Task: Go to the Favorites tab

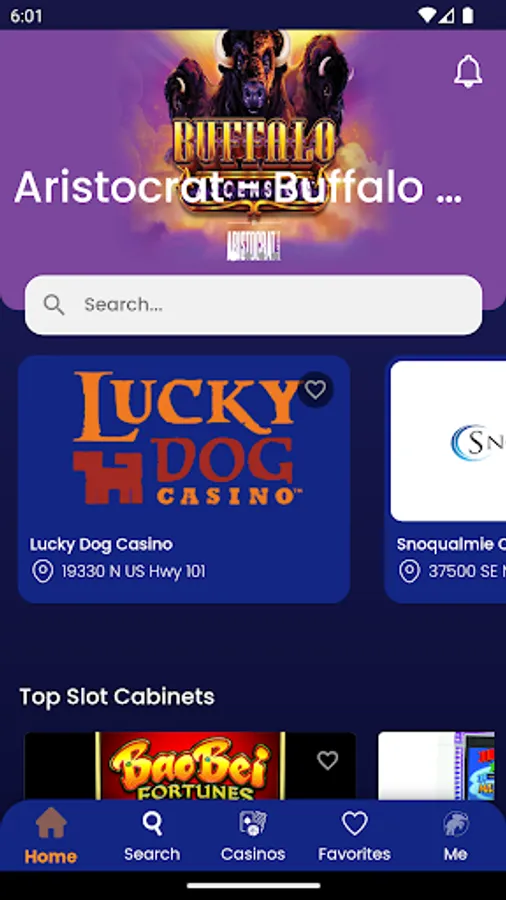Action: (355, 836)
